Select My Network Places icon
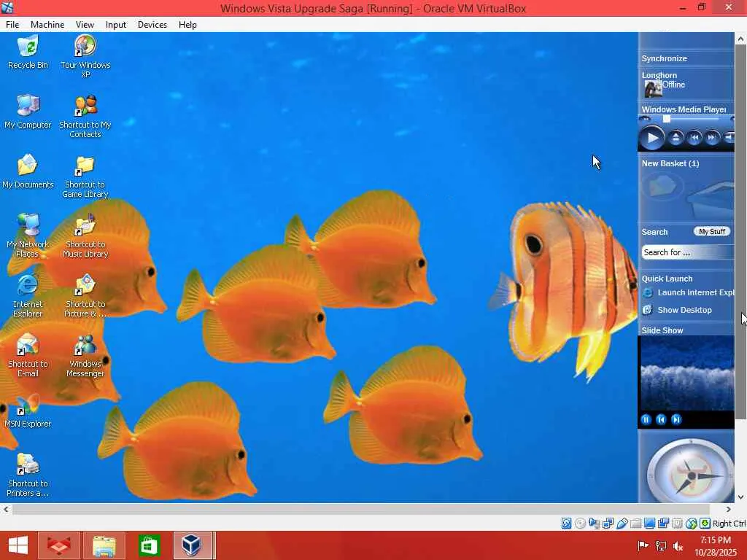 (x=28, y=236)
